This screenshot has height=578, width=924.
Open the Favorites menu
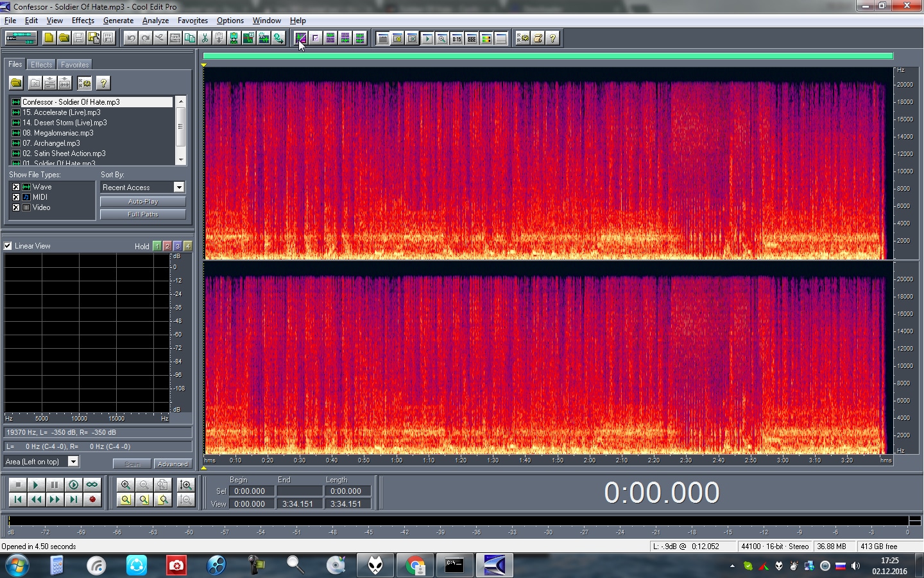tap(193, 21)
